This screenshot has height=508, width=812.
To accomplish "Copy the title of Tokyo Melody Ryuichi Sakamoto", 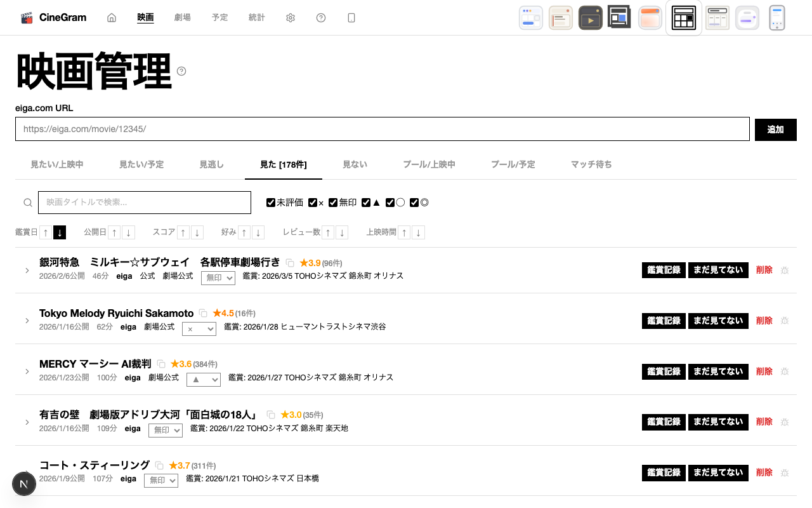I will click(x=203, y=314).
